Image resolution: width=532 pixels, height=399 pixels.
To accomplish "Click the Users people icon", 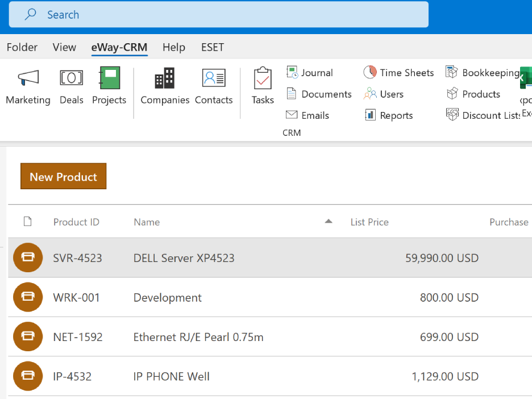I will (x=370, y=94).
